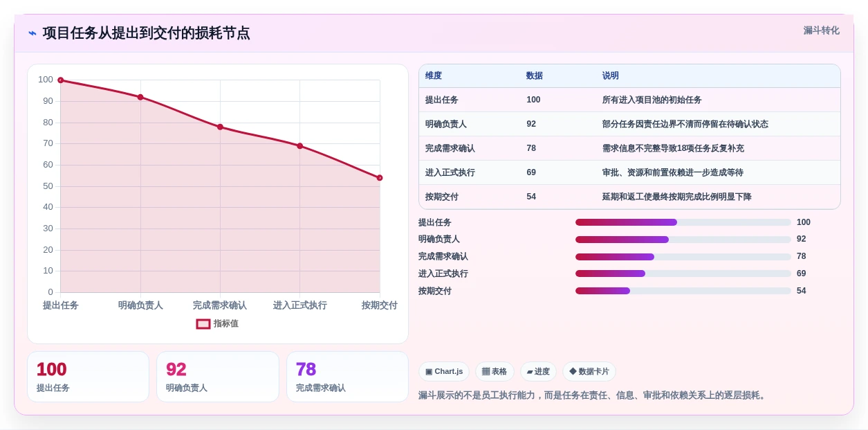Screen dimensions: 868x430
Task: Select the 完成需求确认 table row cell
Action: [x=450, y=148]
